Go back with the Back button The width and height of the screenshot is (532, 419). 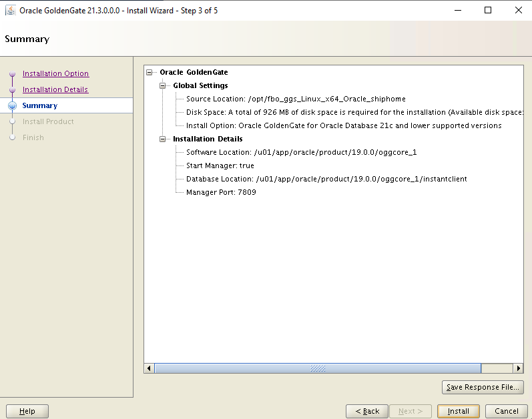(367, 411)
